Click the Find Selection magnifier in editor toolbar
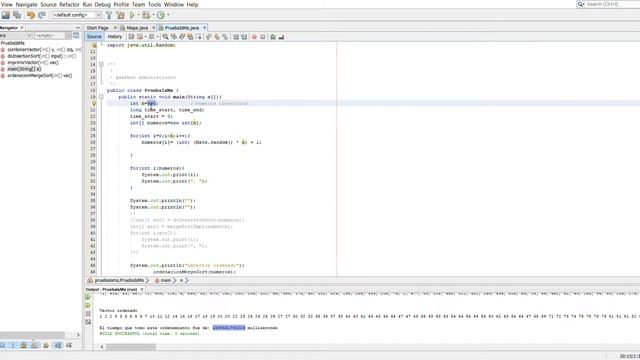640x360 pixels. pyautogui.click(x=165, y=37)
